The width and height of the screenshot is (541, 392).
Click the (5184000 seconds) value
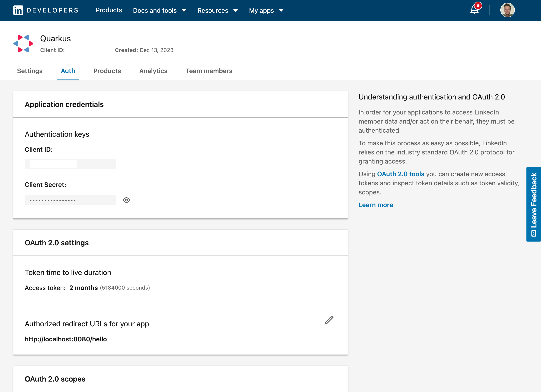[125, 288]
